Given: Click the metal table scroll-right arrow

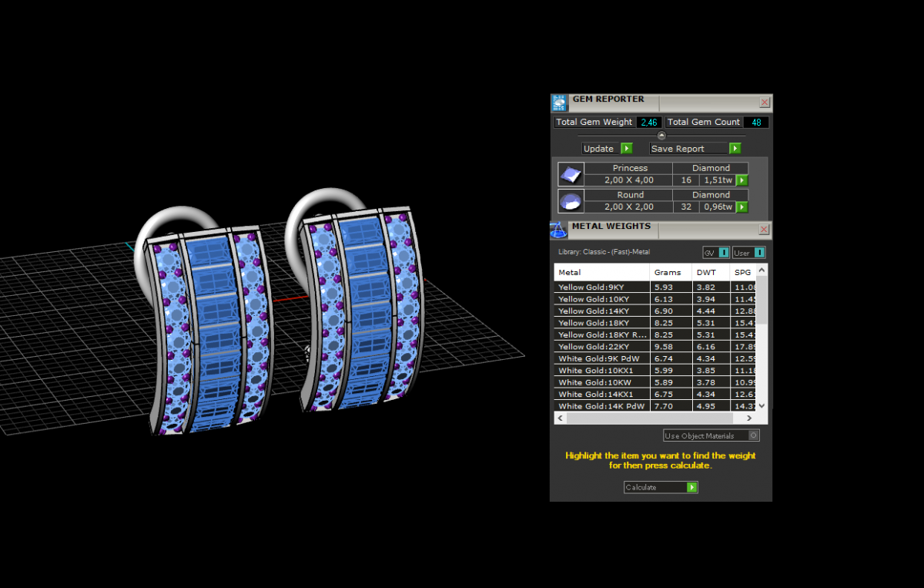Looking at the screenshot, I should [750, 418].
